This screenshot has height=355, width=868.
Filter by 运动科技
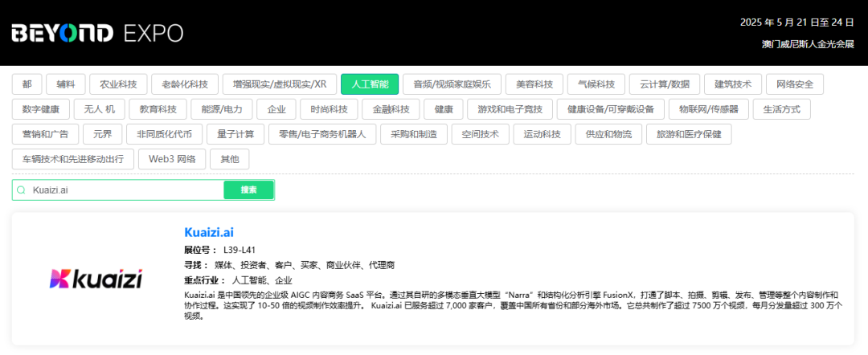point(542,134)
